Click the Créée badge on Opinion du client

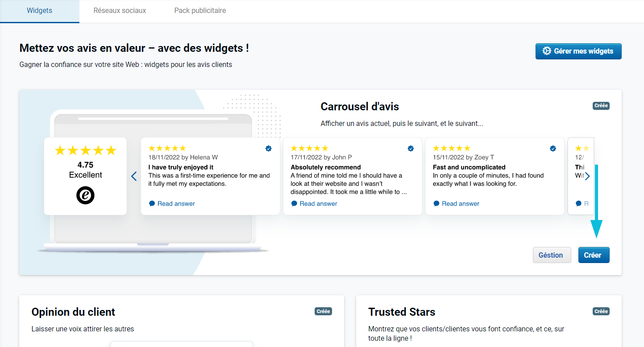[323, 311]
